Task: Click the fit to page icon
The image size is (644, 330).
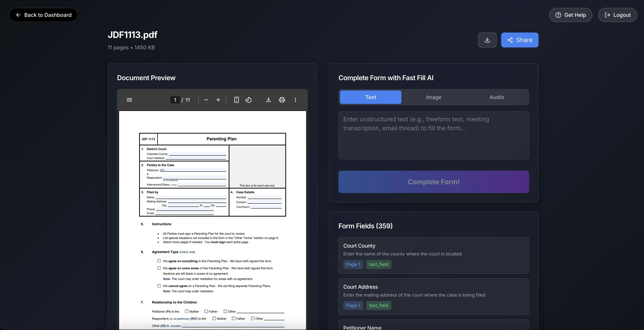Action: [236, 100]
